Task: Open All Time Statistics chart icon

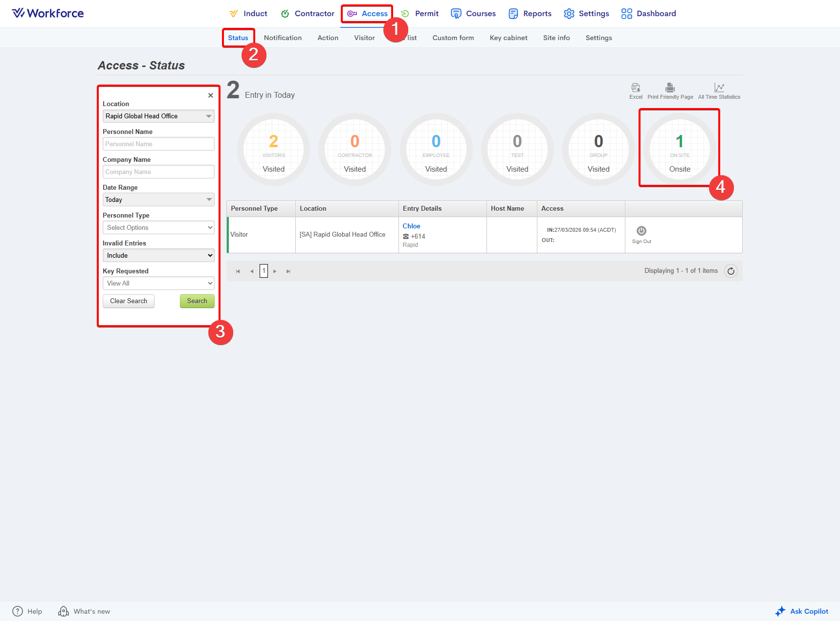Action: pos(719,88)
